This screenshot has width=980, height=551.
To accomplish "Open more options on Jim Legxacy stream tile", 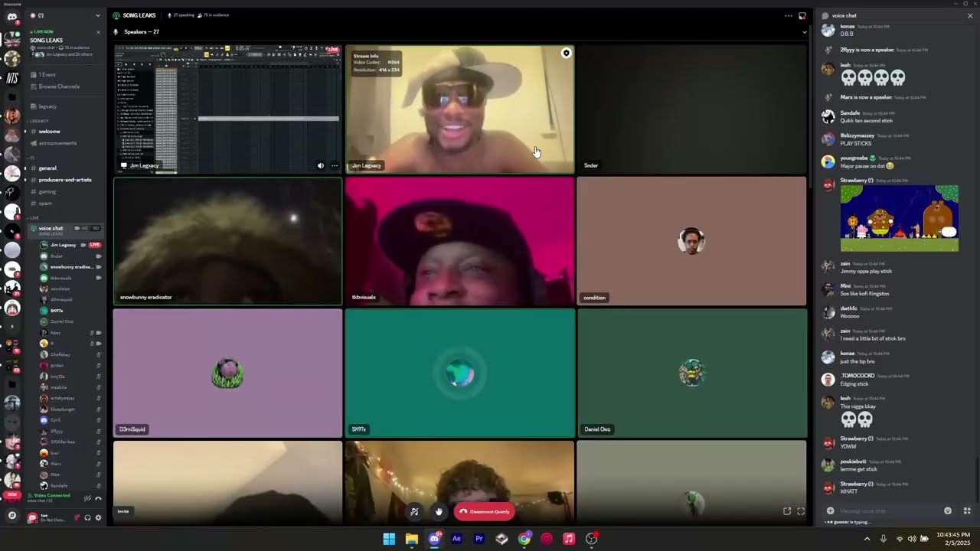I will click(335, 165).
